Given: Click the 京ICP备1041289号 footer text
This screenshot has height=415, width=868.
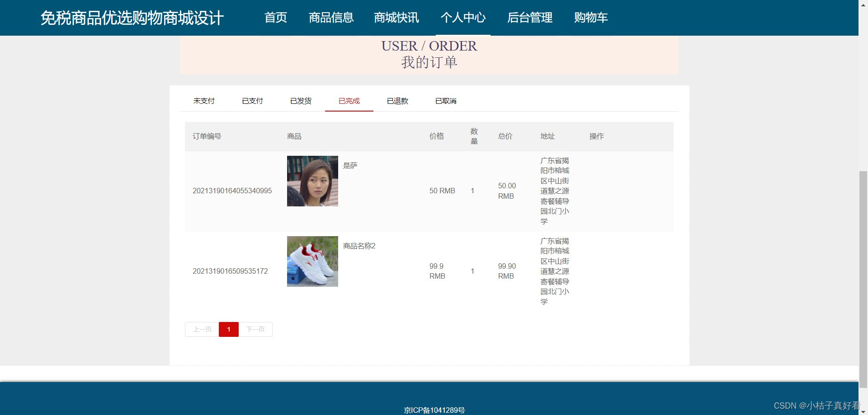Looking at the screenshot, I should [434, 410].
